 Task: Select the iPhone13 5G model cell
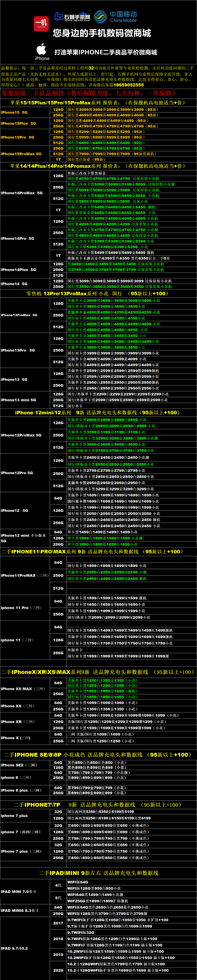[25, 379]
